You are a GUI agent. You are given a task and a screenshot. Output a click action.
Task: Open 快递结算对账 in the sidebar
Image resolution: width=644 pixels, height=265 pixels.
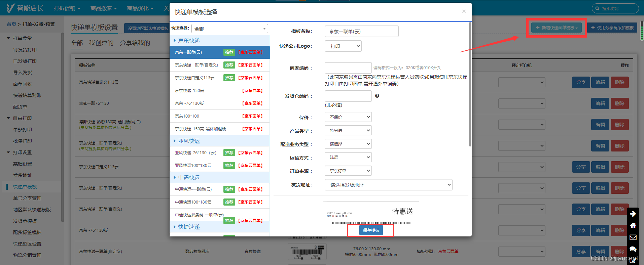pyautogui.click(x=27, y=95)
